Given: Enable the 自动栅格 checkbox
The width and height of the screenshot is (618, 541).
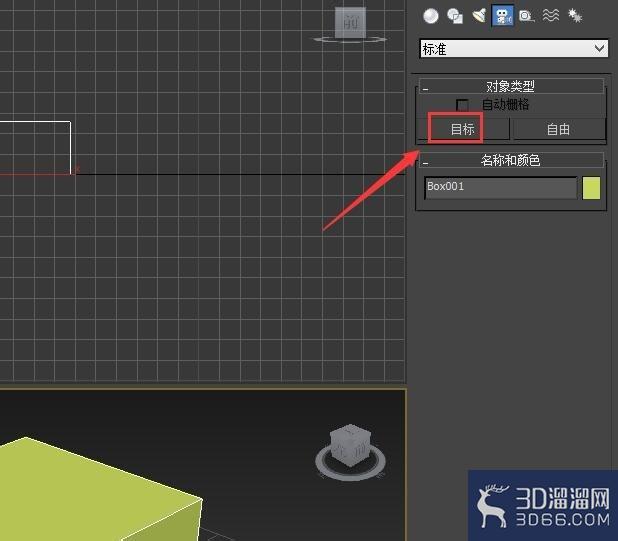Looking at the screenshot, I should coord(462,105).
